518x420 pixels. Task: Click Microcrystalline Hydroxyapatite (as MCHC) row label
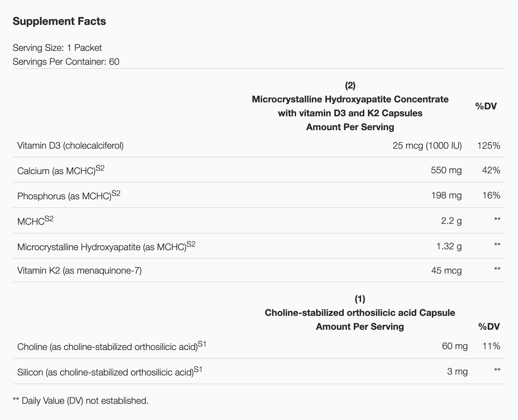pyautogui.click(x=102, y=247)
